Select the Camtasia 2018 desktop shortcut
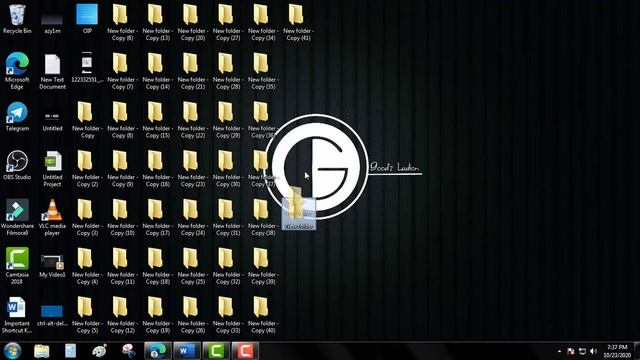Screen dimensions: 640x360 coord(17,266)
